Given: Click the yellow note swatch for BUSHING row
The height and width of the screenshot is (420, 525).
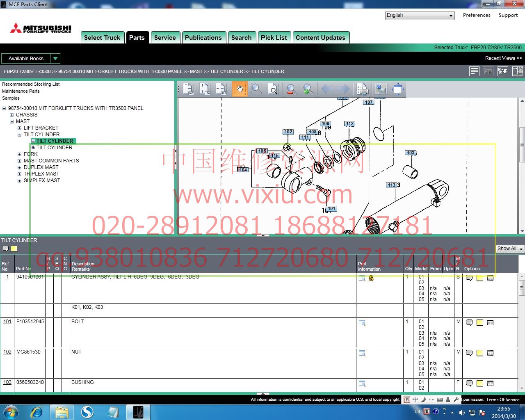Looking at the screenshot, I should [479, 383].
